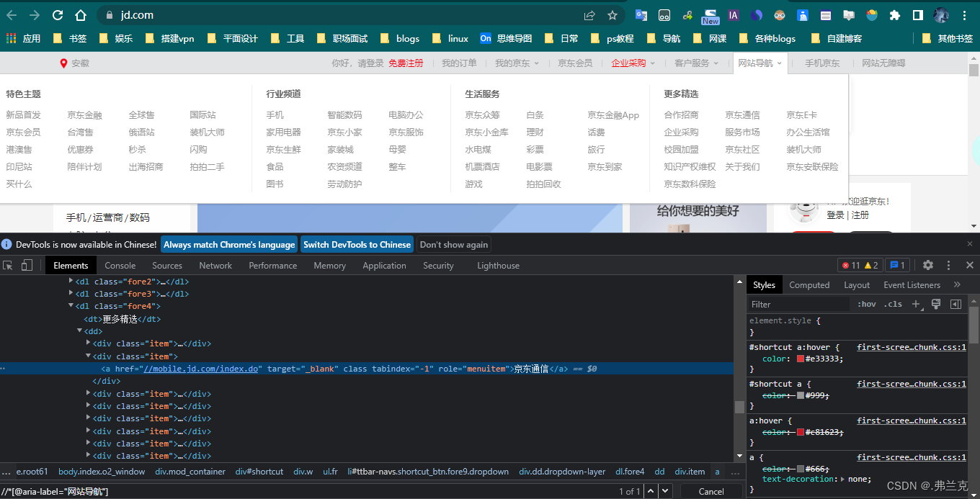Viewport: 980px width, 499px height.
Task: Open 我的京东 dropdown
Action: [517, 63]
